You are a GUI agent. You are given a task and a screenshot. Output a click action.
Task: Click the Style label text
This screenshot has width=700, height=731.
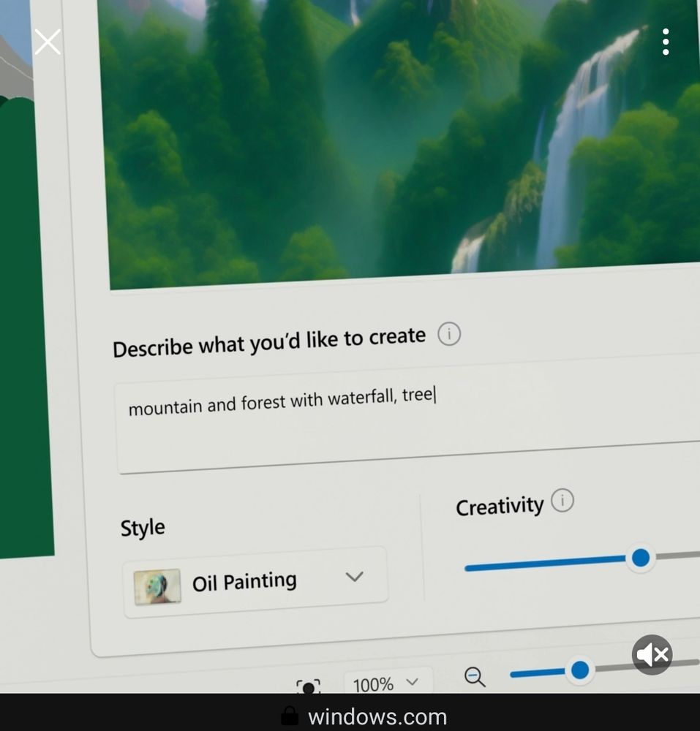(143, 529)
